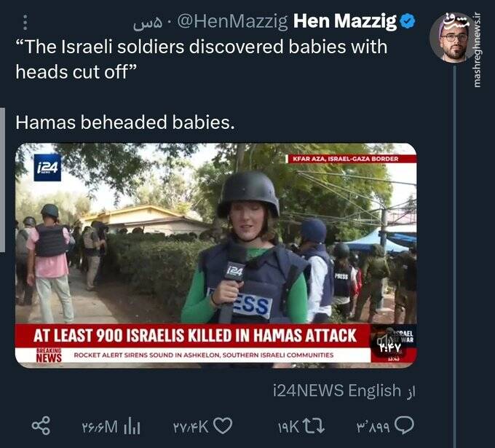
Task: Open the i24NEWS English source link
Action: 336,390
